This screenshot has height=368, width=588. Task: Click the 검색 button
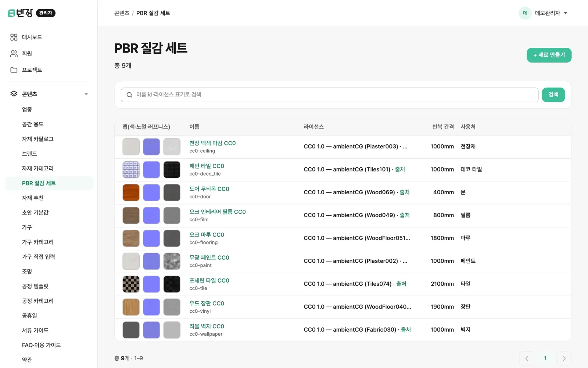click(x=553, y=95)
